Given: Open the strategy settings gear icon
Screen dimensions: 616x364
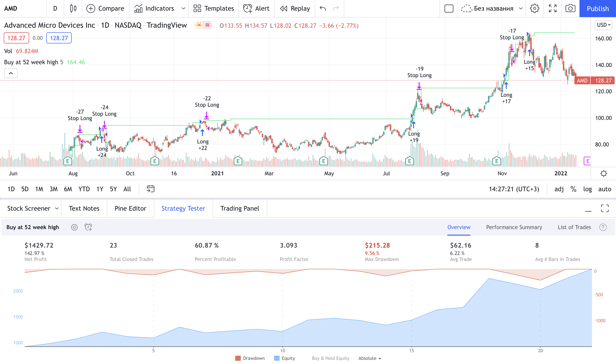Looking at the screenshot, I should point(74,227).
